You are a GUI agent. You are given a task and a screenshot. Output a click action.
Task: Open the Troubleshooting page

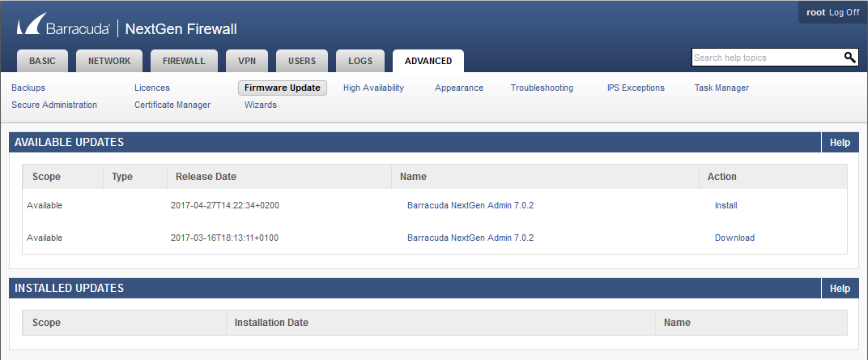[542, 88]
